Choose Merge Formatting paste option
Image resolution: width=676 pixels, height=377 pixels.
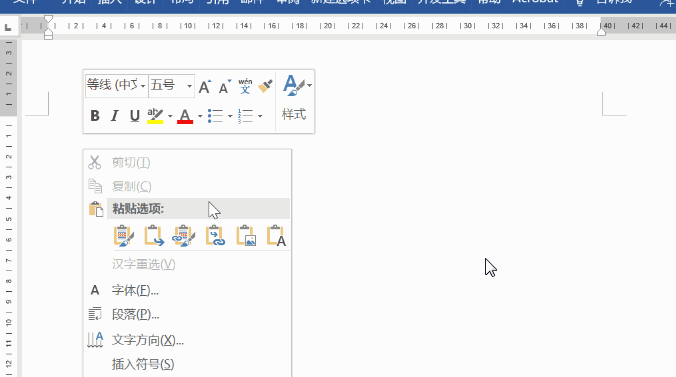154,236
